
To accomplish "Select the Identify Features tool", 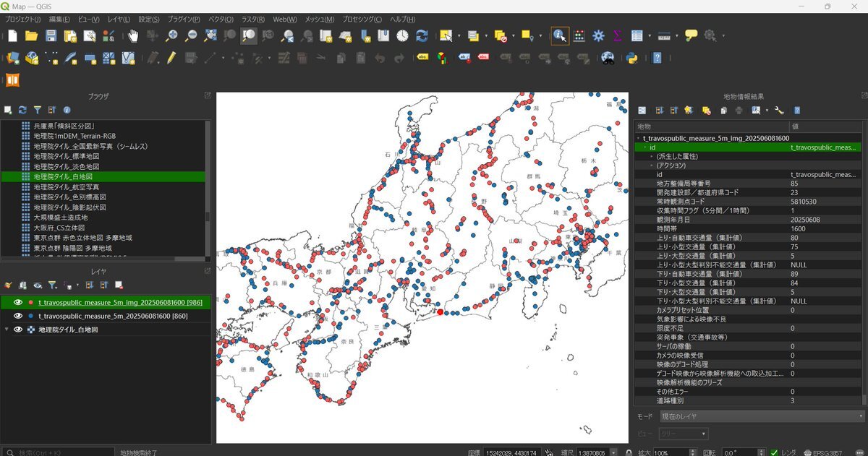I will [560, 35].
